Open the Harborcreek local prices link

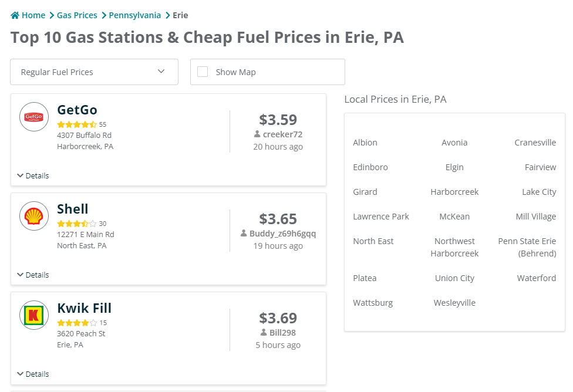coord(454,192)
